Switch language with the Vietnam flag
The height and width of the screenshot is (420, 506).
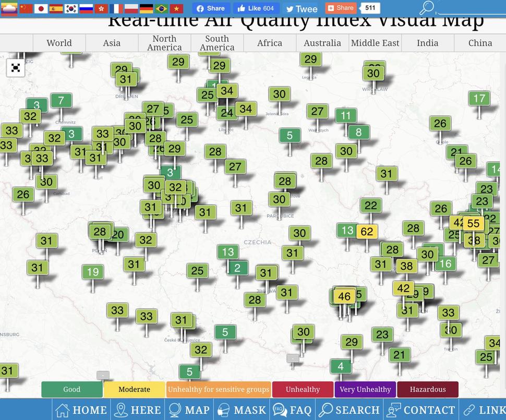click(176, 9)
